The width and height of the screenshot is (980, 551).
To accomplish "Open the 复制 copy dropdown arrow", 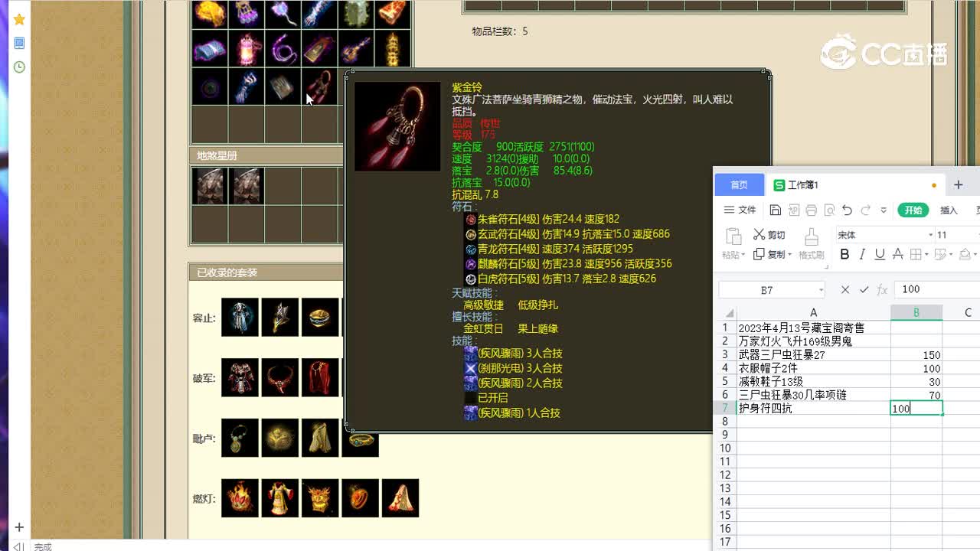I will coord(790,255).
